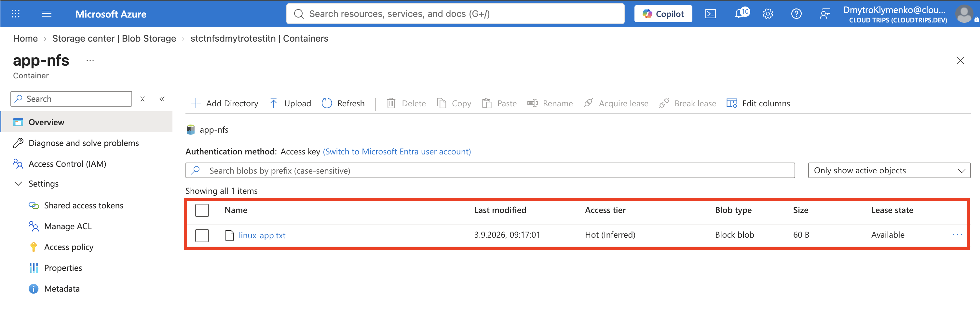Toggle the select-all checkbox in table header
Image resolution: width=980 pixels, height=316 pixels.
pos(202,210)
